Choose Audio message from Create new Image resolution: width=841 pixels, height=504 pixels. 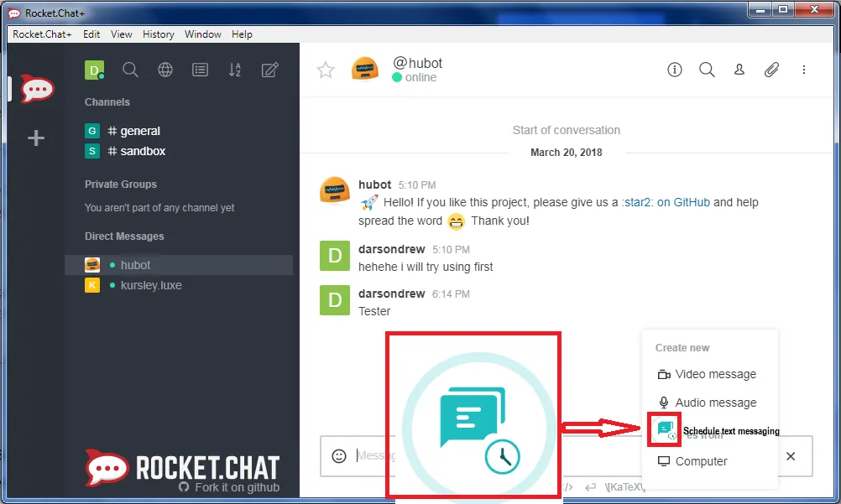point(707,403)
